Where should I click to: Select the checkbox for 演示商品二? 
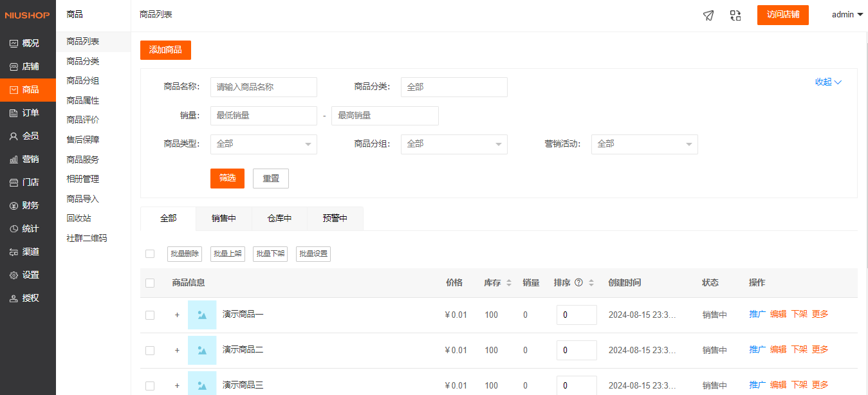tap(150, 351)
